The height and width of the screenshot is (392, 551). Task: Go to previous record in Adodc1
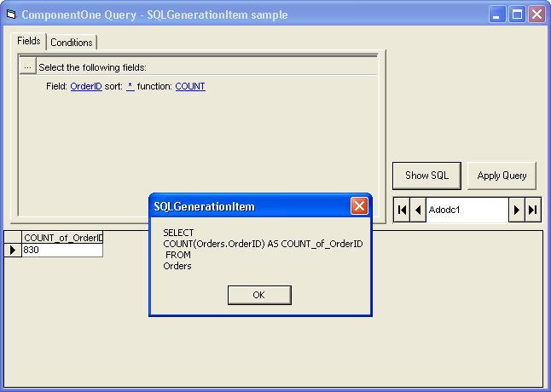click(418, 210)
